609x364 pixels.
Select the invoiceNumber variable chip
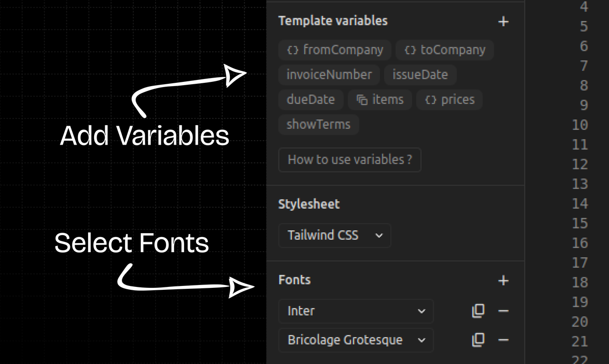(328, 74)
